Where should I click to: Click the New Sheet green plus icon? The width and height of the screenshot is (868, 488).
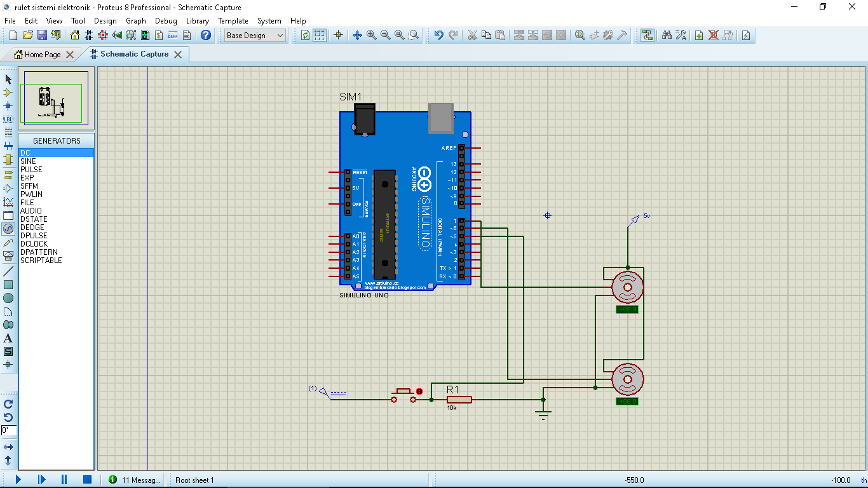pos(699,36)
